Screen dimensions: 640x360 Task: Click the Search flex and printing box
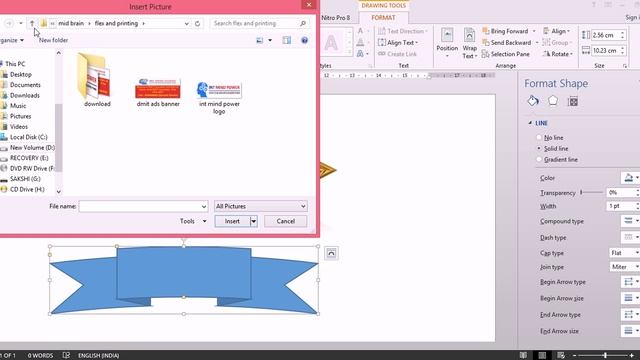pos(254,24)
